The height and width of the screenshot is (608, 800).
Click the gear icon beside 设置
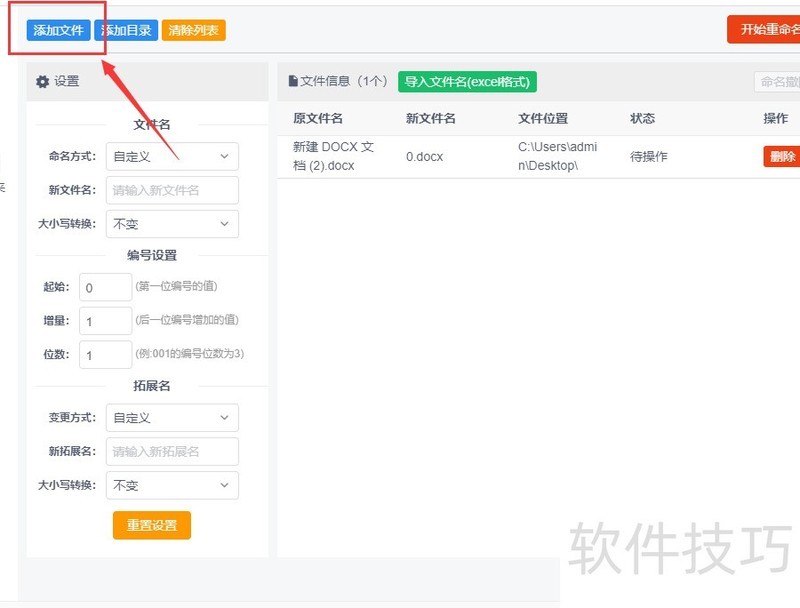point(42,82)
